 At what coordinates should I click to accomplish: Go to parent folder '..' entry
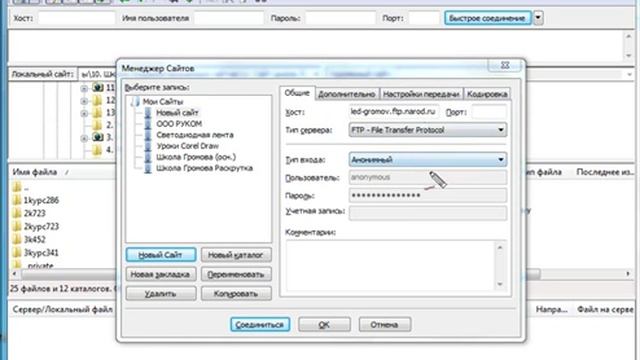(26, 188)
